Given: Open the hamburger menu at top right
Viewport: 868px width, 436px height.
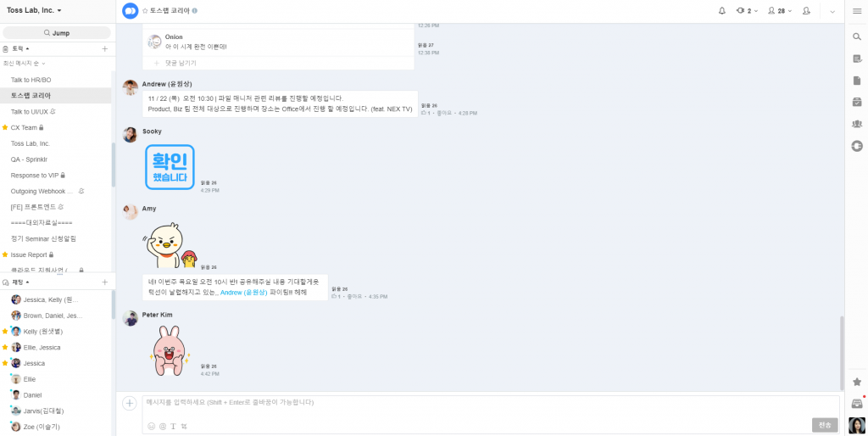Looking at the screenshot, I should [856, 11].
